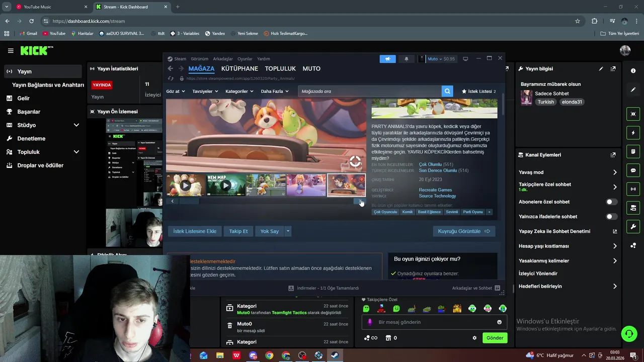The width and height of the screenshot is (644, 362).
Task: Expand Hesap yaşı kısıtlaması settings
Action: click(615, 246)
